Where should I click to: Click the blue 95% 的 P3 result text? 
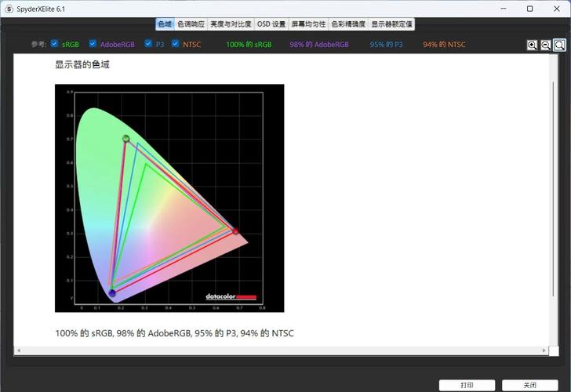click(387, 45)
